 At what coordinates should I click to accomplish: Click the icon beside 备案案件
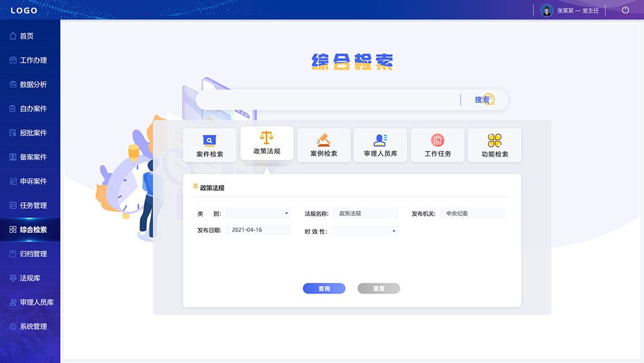coord(13,157)
